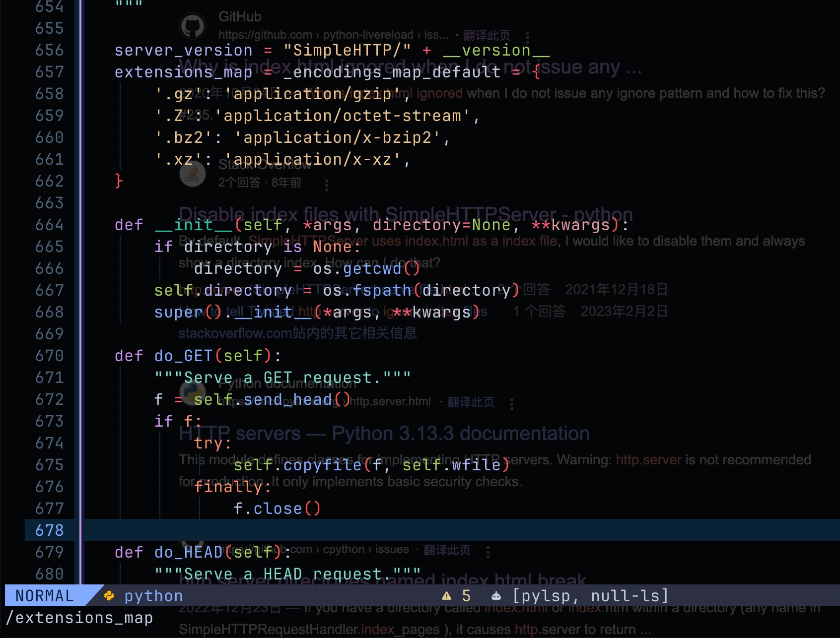Click the Stack Overflow favicon in background results
Screen dimensions: 840x638
coord(193,174)
